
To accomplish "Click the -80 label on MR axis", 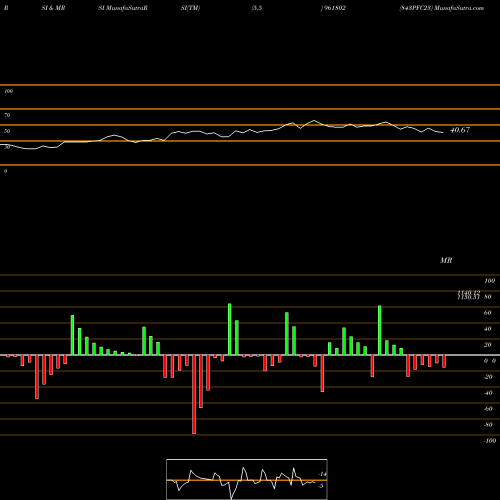I will pyautogui.click(x=488, y=425).
